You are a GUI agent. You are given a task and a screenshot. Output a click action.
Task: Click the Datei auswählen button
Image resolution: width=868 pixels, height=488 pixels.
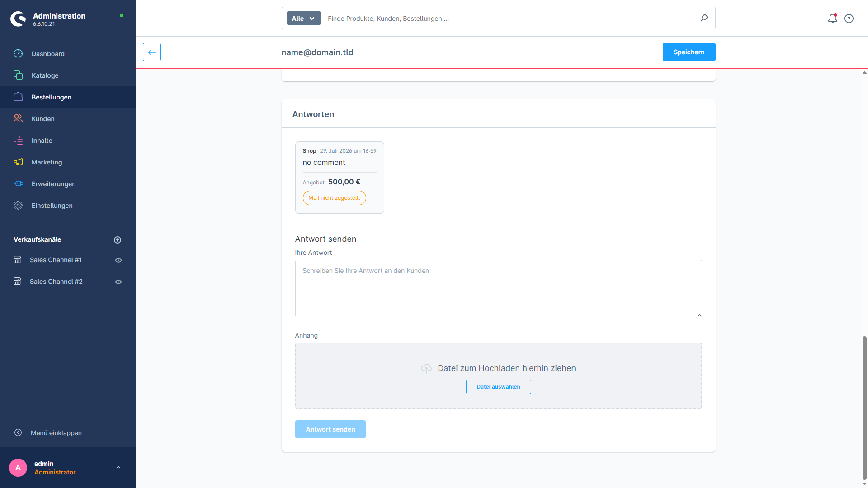[x=498, y=387]
